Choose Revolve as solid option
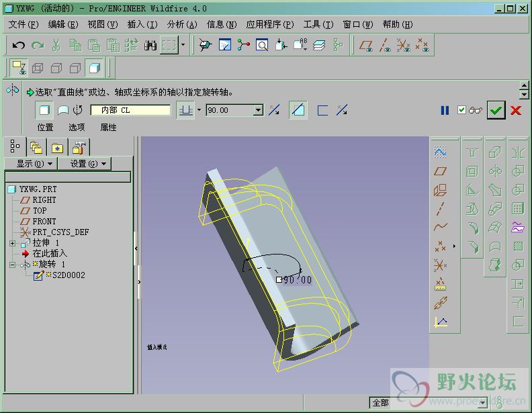Viewport: 532px width, 413px height. coord(44,110)
